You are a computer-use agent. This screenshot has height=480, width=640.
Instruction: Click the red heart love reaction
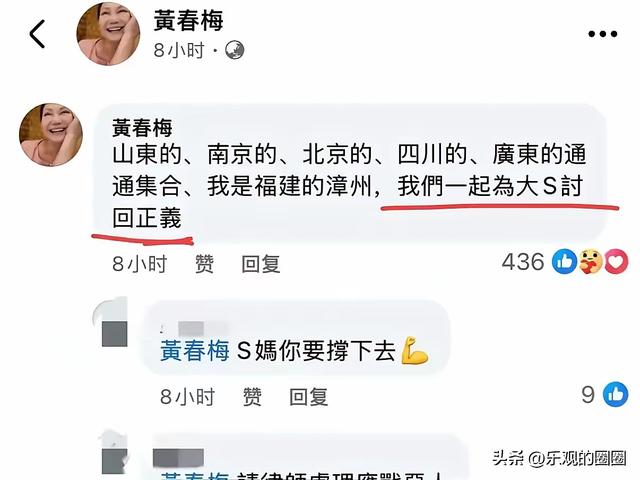[x=616, y=262]
